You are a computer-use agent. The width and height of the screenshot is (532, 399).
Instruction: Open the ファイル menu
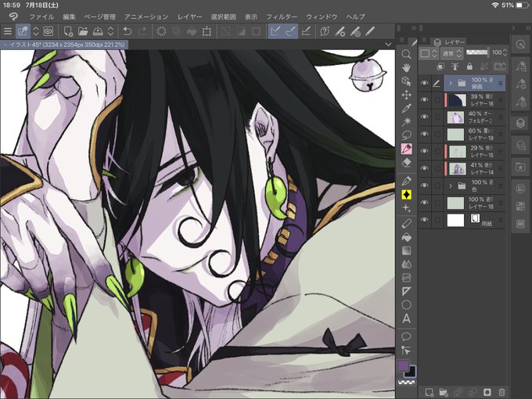pyautogui.click(x=41, y=16)
